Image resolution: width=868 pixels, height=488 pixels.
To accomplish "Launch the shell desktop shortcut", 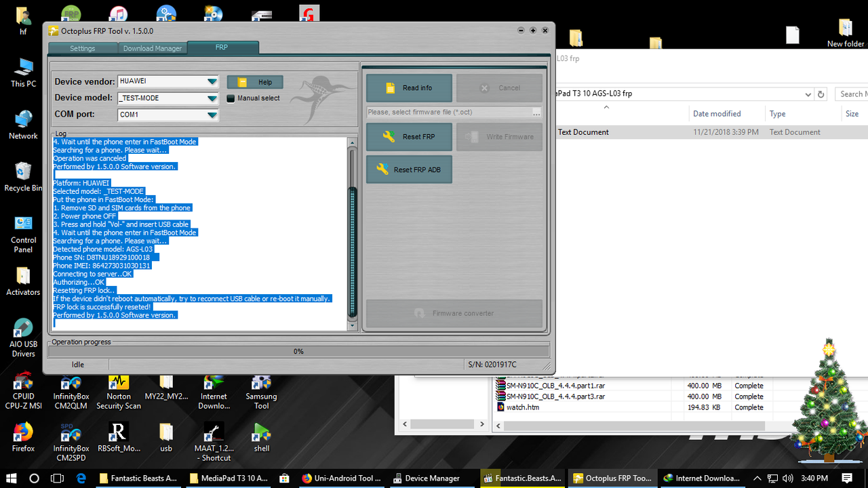I will pyautogui.click(x=261, y=437).
